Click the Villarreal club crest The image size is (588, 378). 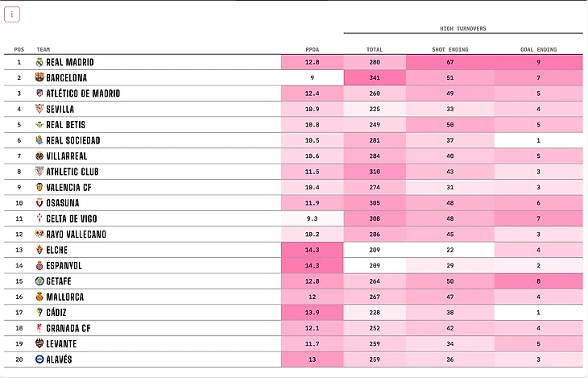click(x=39, y=156)
